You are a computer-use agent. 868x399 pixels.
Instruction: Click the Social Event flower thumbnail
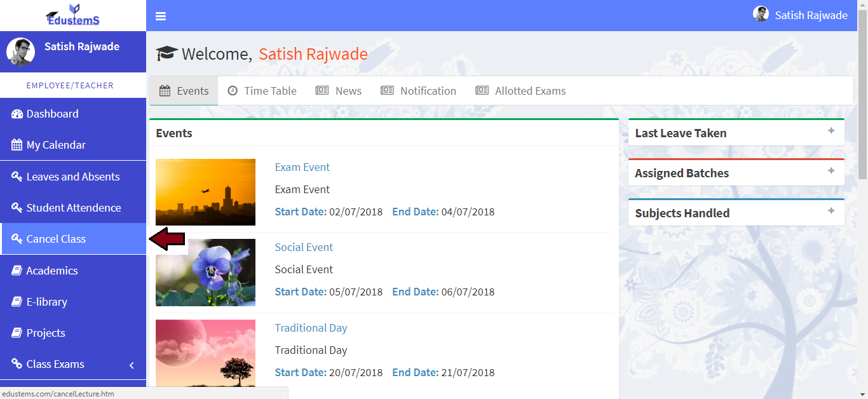click(205, 273)
